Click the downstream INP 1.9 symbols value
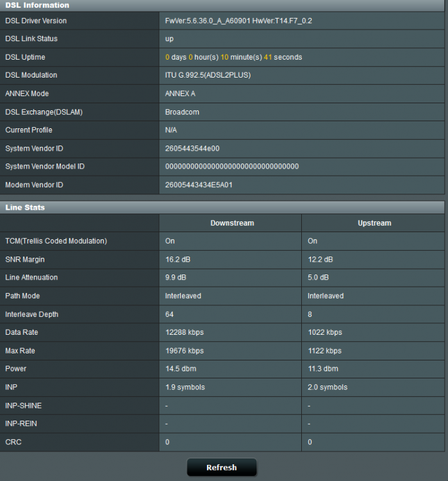The height and width of the screenshot is (481, 448). click(185, 387)
